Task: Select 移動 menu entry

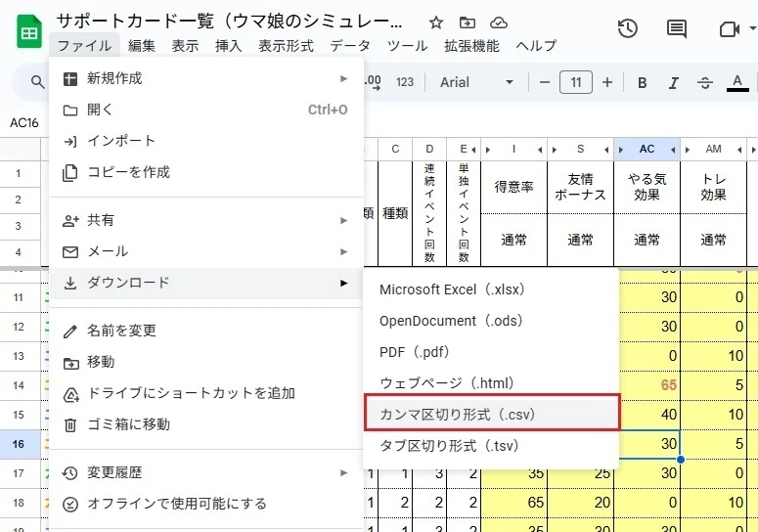Action: pyautogui.click(x=206, y=362)
